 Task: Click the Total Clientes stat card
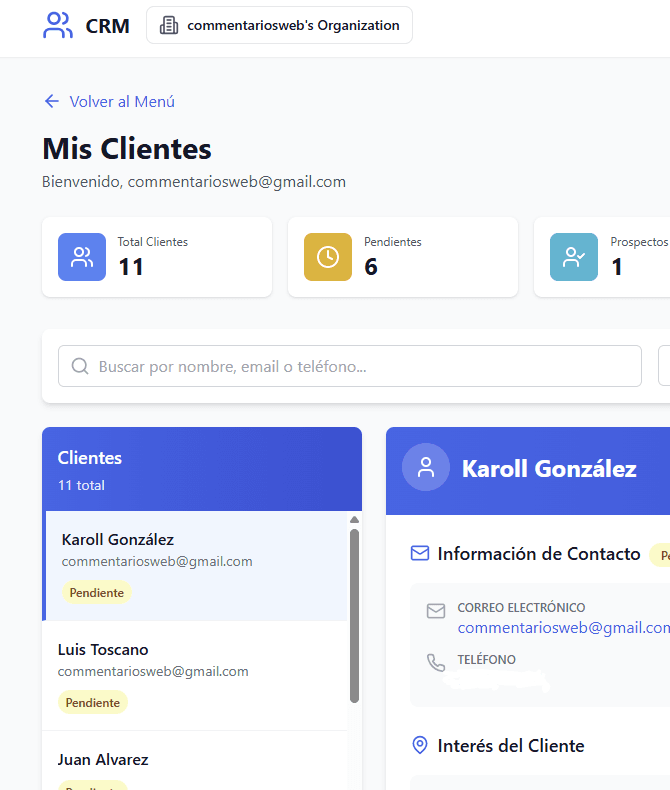(157, 257)
